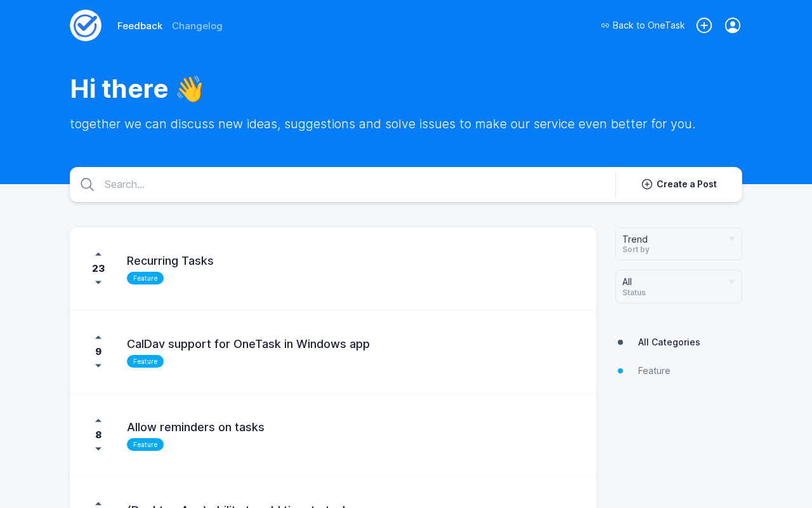The height and width of the screenshot is (508, 812).
Task: Upvote the CalDav support post
Action: click(98, 337)
